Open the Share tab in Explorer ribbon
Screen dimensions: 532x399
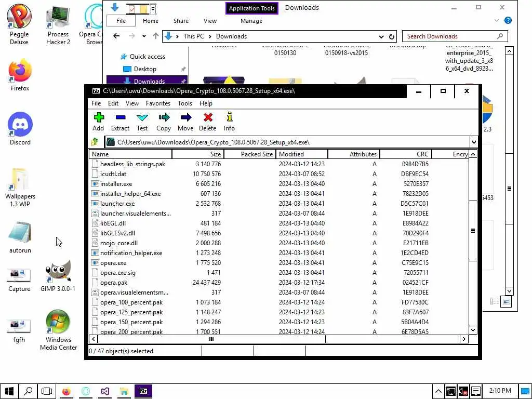click(181, 21)
